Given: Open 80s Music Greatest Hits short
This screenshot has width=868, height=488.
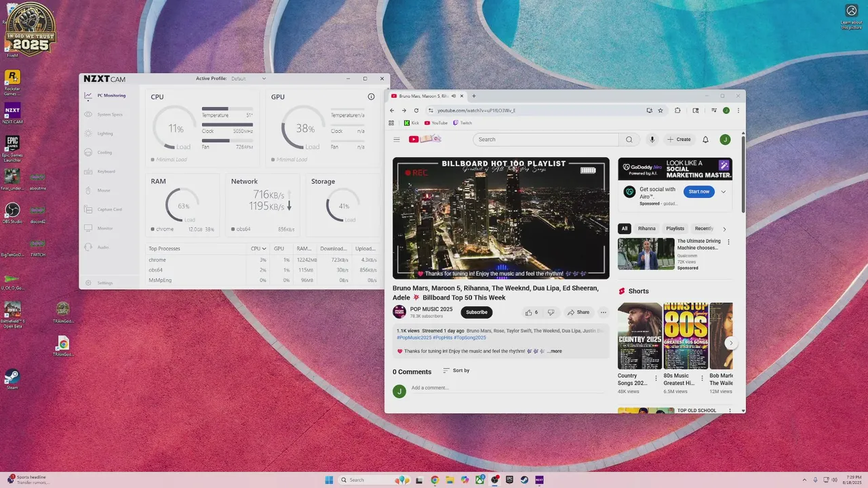Looking at the screenshot, I should (x=686, y=336).
